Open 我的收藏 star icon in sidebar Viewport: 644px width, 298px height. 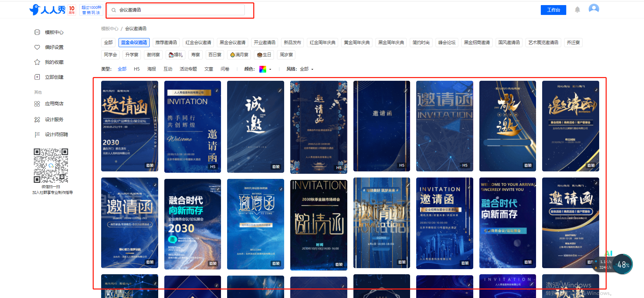click(37, 62)
